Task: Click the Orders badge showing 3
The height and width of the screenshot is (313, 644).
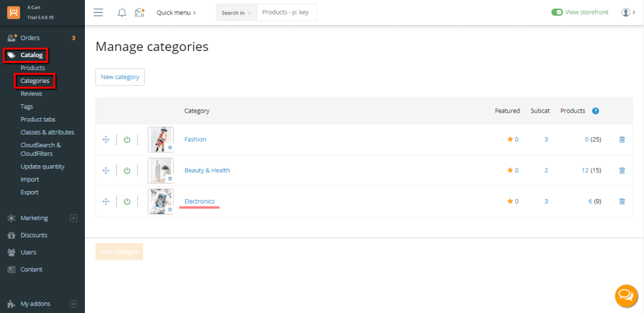Action: 74,38
